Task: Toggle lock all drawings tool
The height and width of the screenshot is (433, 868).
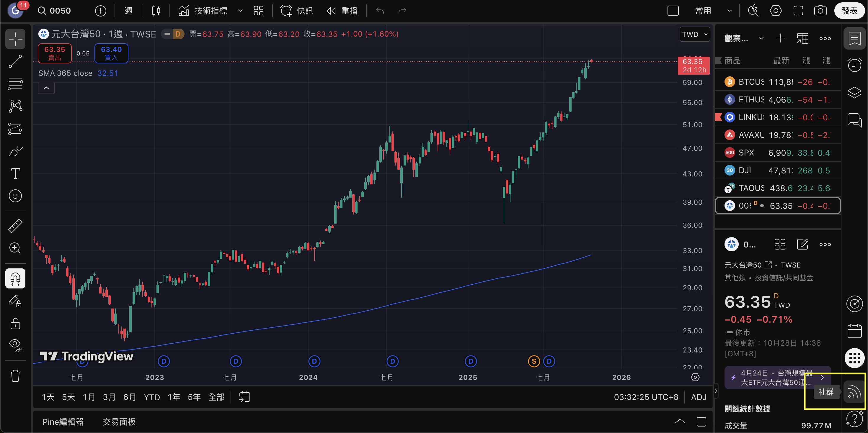Action: click(15, 323)
